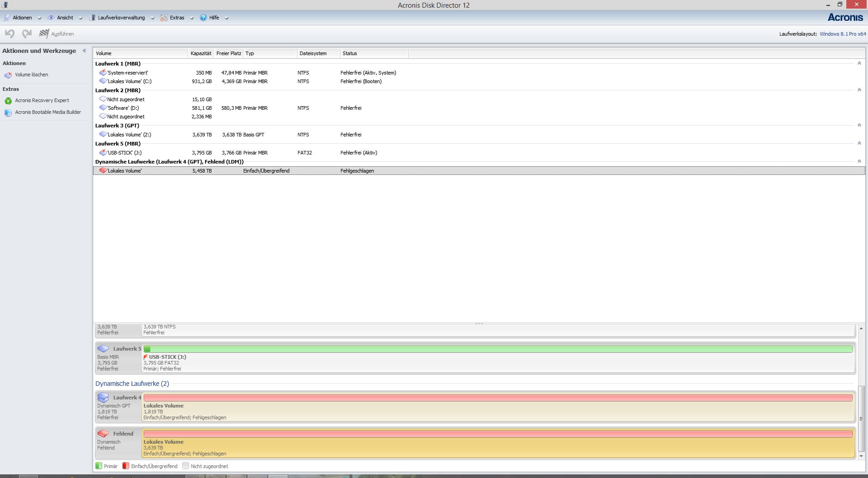Select the red Fehlend disk volume bar
The height and width of the screenshot is (478, 868).
[498, 434]
